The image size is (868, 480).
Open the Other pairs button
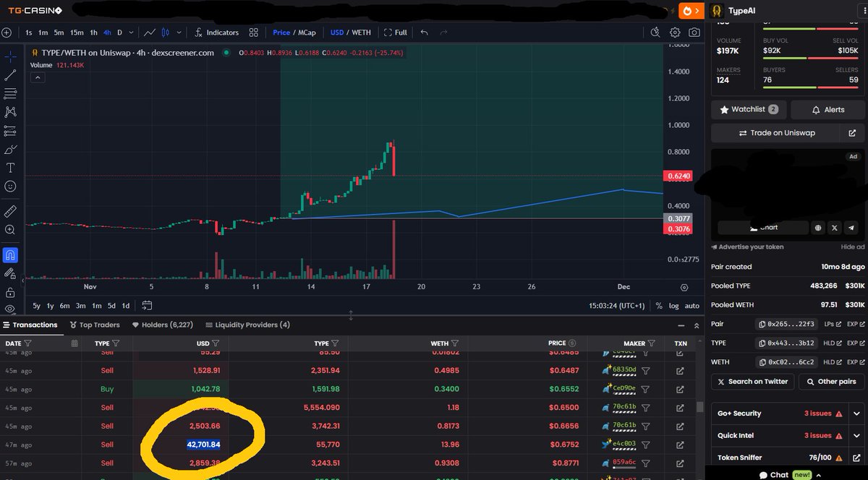click(x=831, y=382)
